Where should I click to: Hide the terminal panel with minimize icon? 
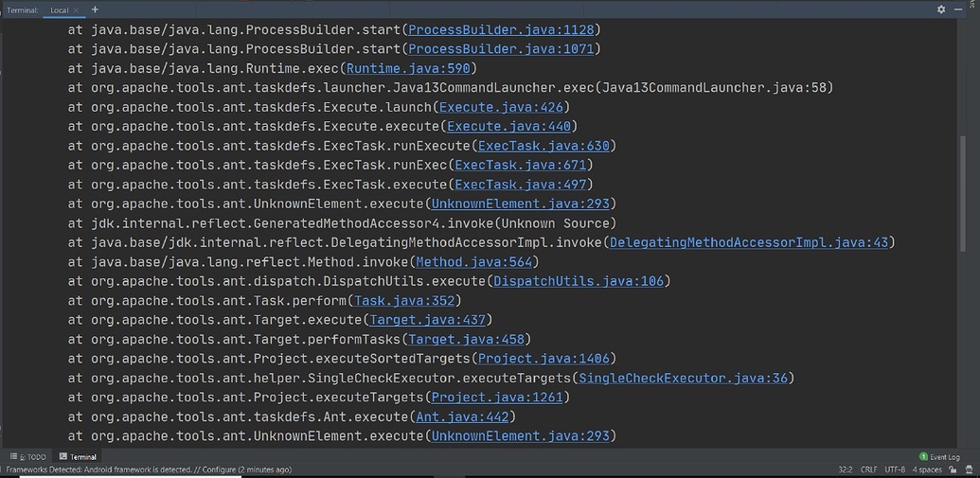(960, 9)
